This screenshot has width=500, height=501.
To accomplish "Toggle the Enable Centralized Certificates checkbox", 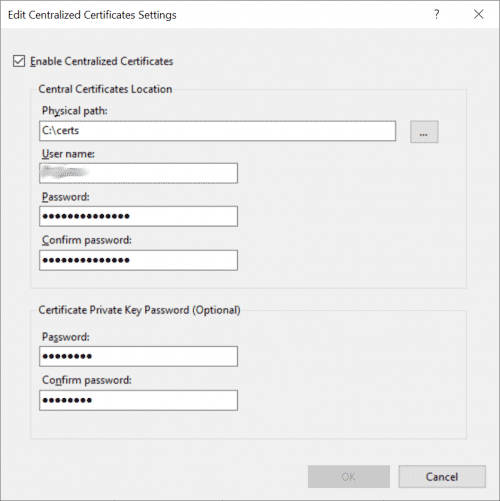I will click(x=19, y=61).
